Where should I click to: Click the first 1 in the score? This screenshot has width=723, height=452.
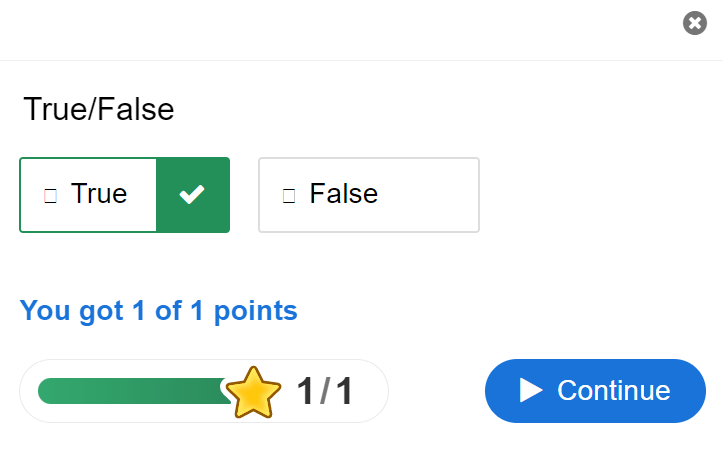[x=306, y=391]
